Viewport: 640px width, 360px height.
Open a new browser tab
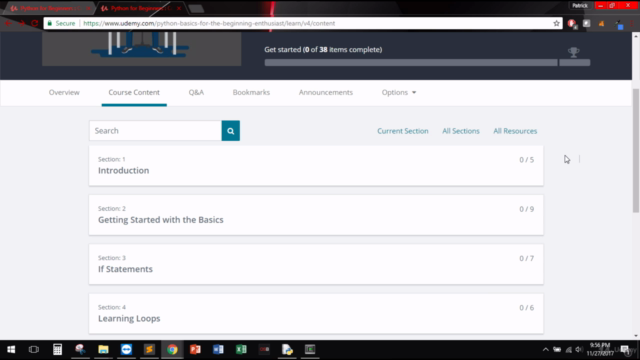(x=196, y=9)
